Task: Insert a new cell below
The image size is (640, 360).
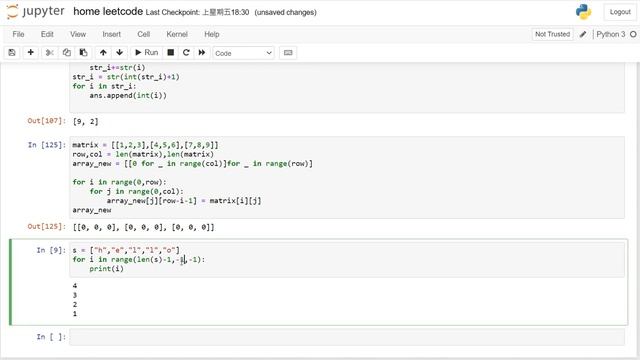Action: [31, 53]
